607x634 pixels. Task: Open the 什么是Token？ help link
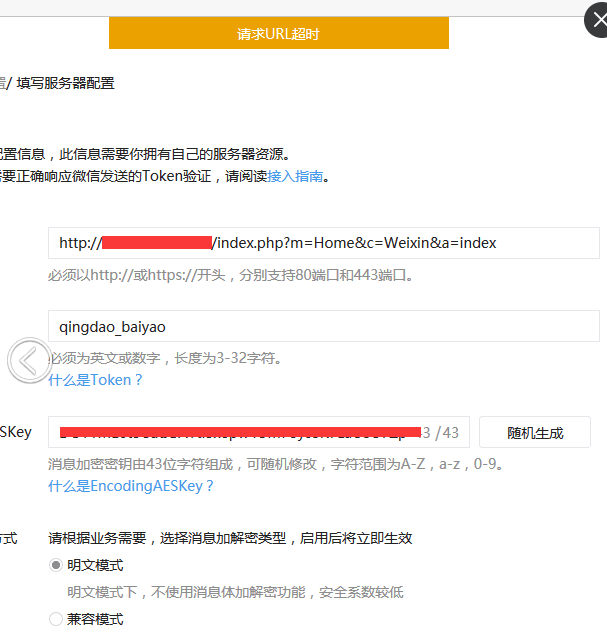point(96,380)
